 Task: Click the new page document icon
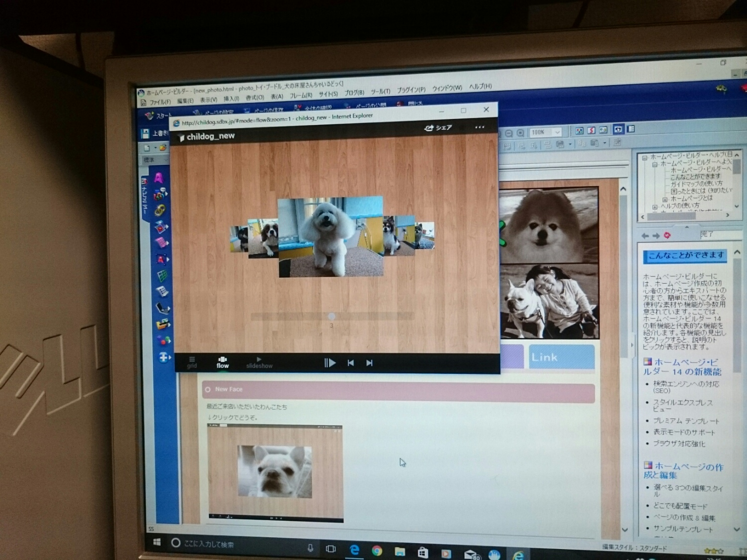point(147,148)
